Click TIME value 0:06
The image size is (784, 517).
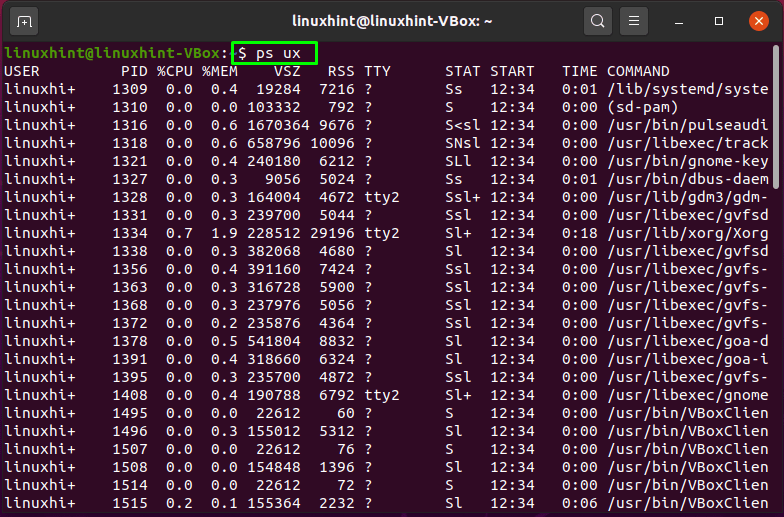580,504
